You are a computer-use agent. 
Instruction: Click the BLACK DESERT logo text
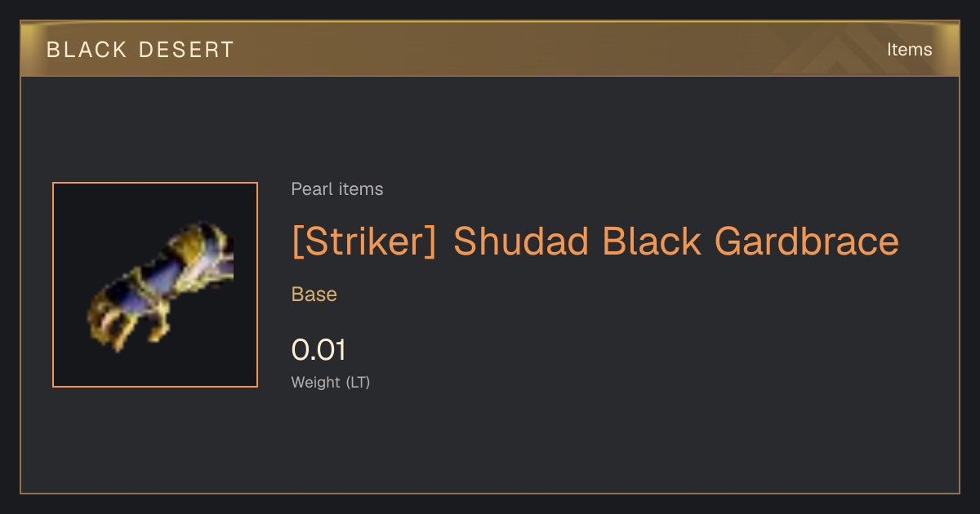click(x=140, y=50)
